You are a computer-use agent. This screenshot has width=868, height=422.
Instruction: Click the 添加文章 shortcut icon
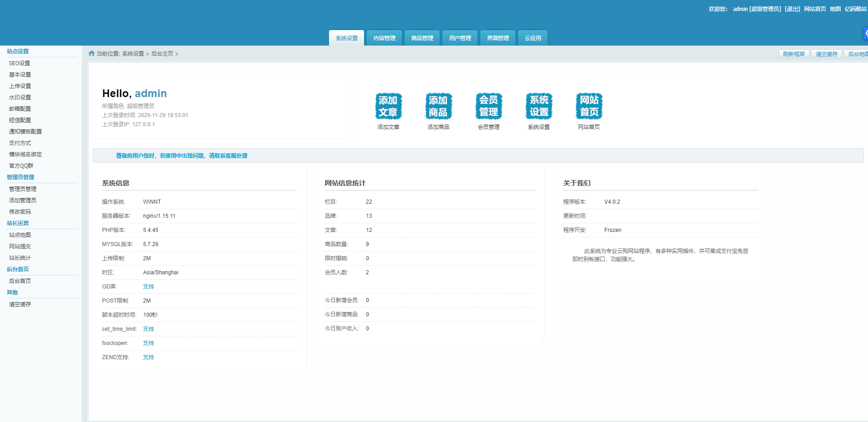coord(388,106)
